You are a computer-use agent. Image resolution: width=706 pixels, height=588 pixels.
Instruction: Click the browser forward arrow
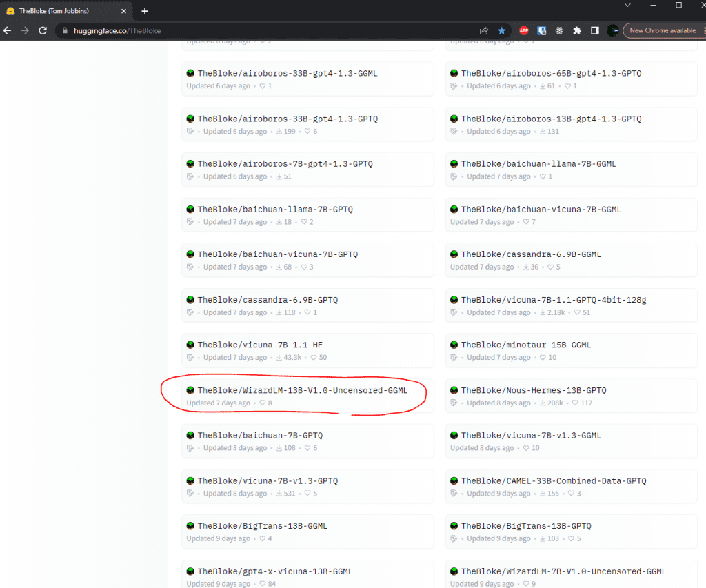click(25, 30)
